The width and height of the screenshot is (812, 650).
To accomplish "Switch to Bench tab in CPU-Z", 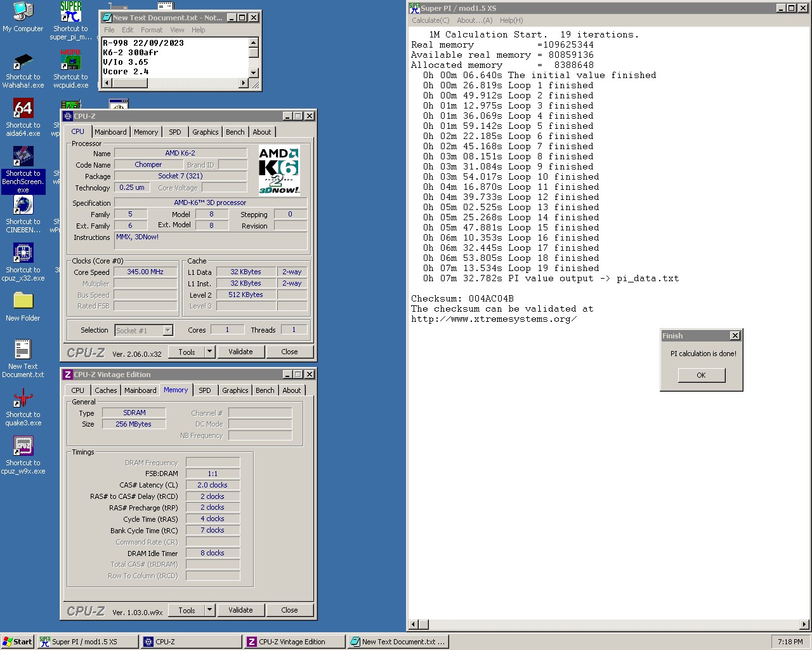I will [x=235, y=132].
